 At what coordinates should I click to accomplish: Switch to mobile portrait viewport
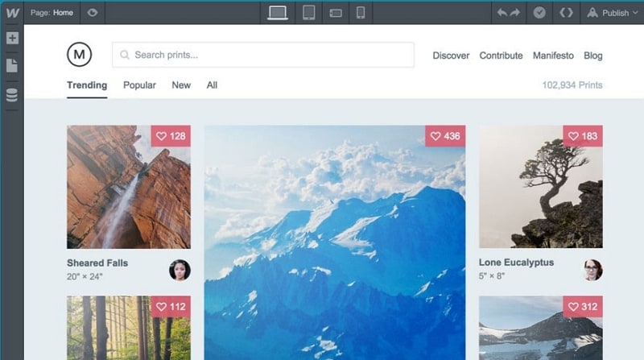pos(361,13)
